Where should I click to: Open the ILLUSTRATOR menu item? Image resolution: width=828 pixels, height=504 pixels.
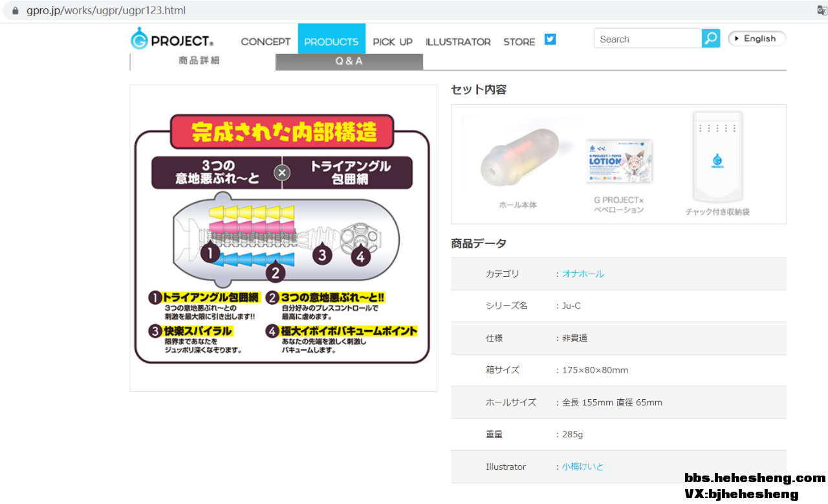(x=458, y=42)
